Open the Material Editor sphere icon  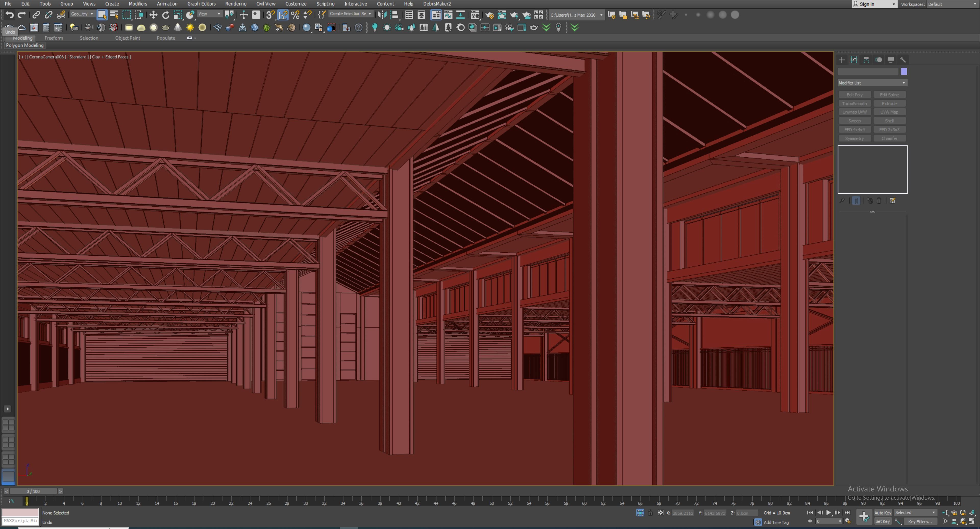307,27
